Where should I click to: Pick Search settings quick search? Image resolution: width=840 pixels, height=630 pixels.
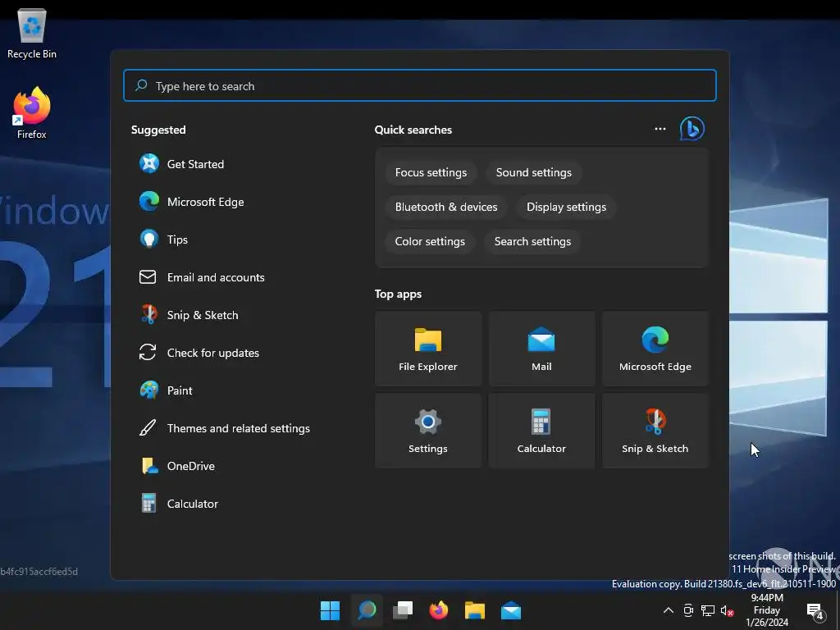pyautogui.click(x=532, y=241)
